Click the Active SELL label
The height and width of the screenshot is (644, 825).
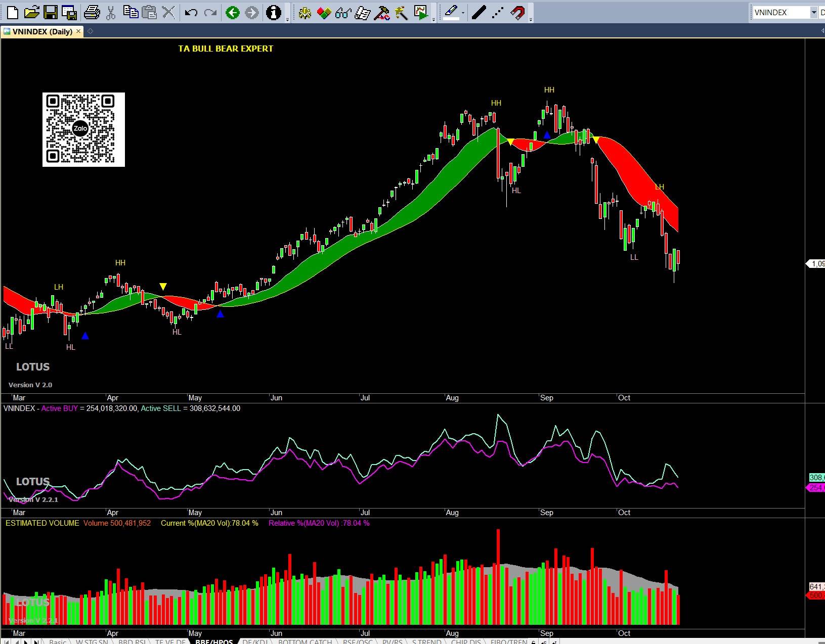161,408
